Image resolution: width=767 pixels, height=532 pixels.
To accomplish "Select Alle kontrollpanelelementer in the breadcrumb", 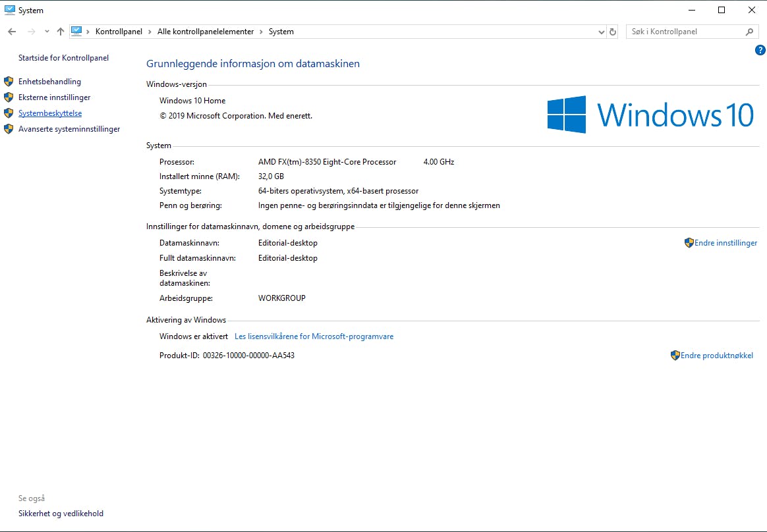I will tap(206, 32).
